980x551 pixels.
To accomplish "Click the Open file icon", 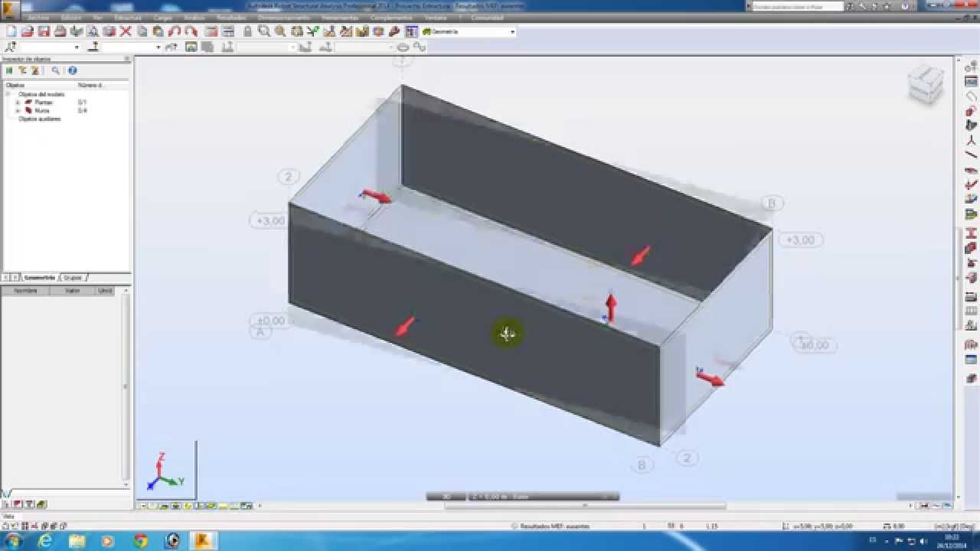I will click(27, 31).
